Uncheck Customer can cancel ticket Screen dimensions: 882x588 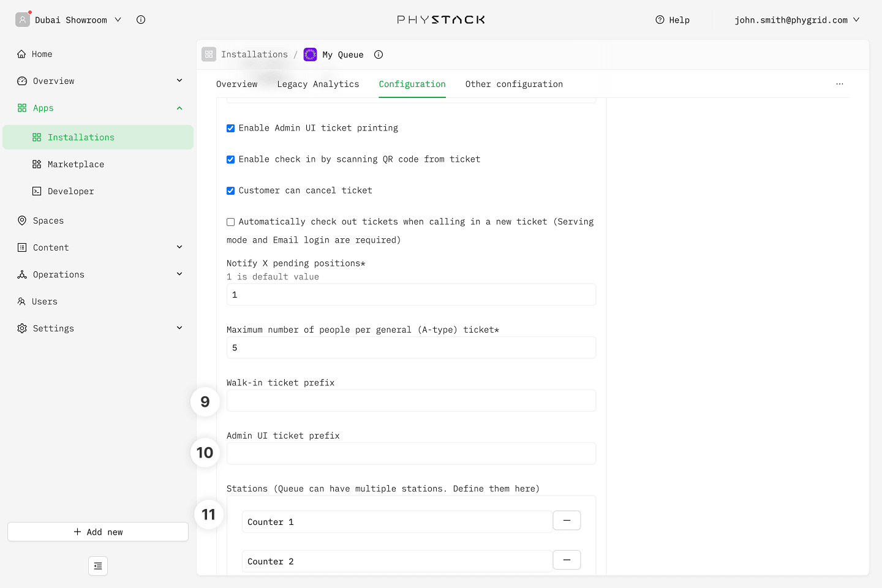click(x=231, y=191)
